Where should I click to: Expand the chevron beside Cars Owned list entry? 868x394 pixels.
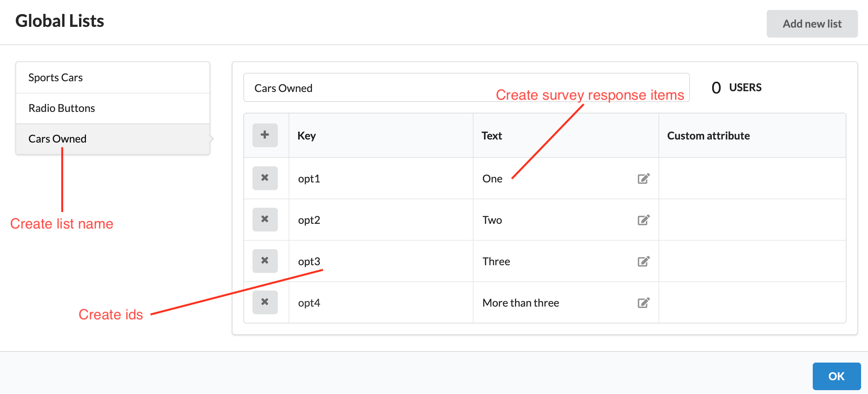tap(211, 139)
